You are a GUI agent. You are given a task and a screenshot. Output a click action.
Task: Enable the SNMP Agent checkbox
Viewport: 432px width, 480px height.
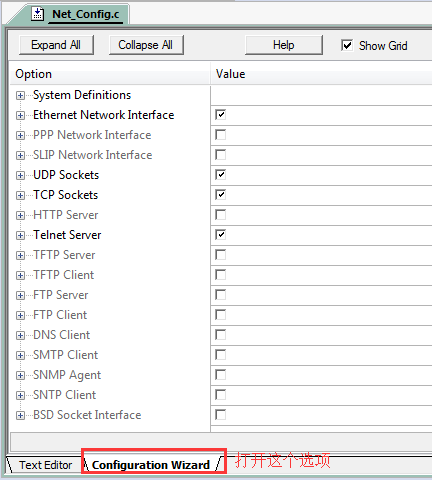point(220,375)
